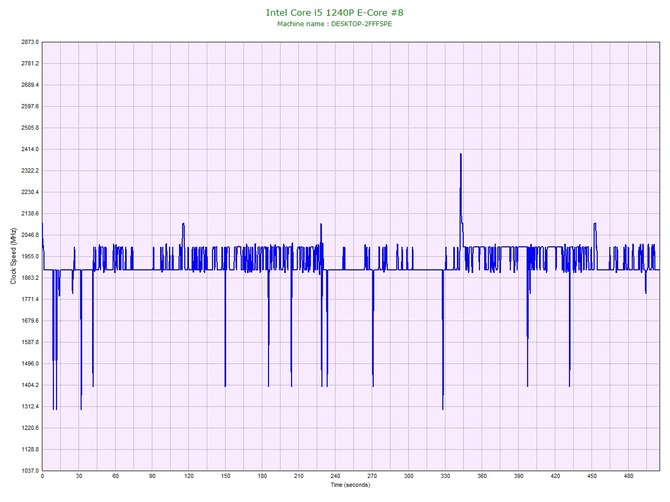This screenshot has width=670, height=502.
Task: Click the y-axis value 1679.6
Action: 30,321
